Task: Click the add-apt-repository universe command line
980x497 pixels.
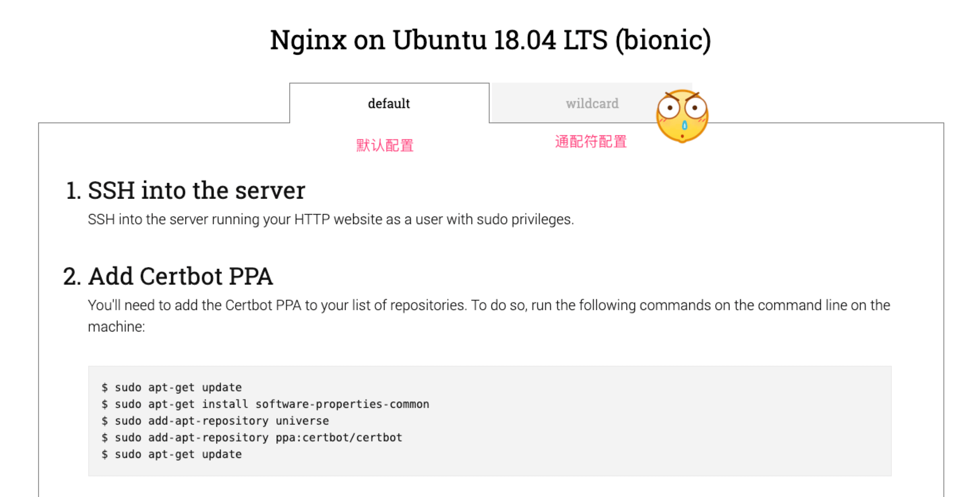Action: (x=222, y=421)
